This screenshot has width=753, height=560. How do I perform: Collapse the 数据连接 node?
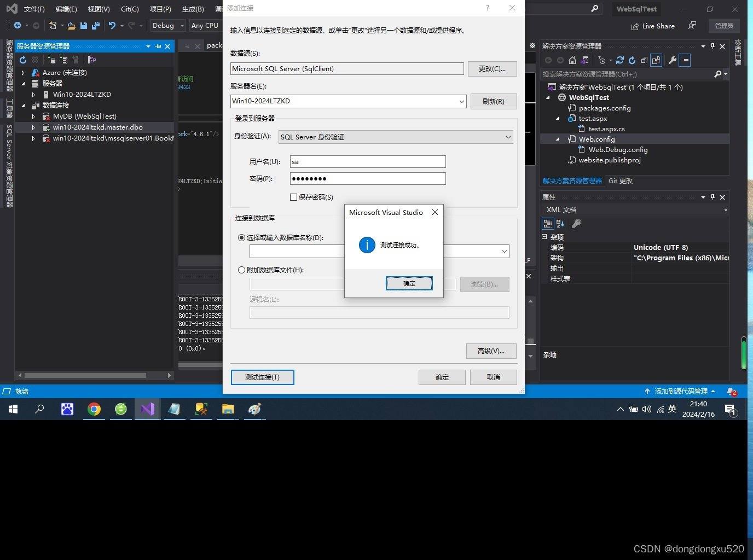pyautogui.click(x=23, y=106)
